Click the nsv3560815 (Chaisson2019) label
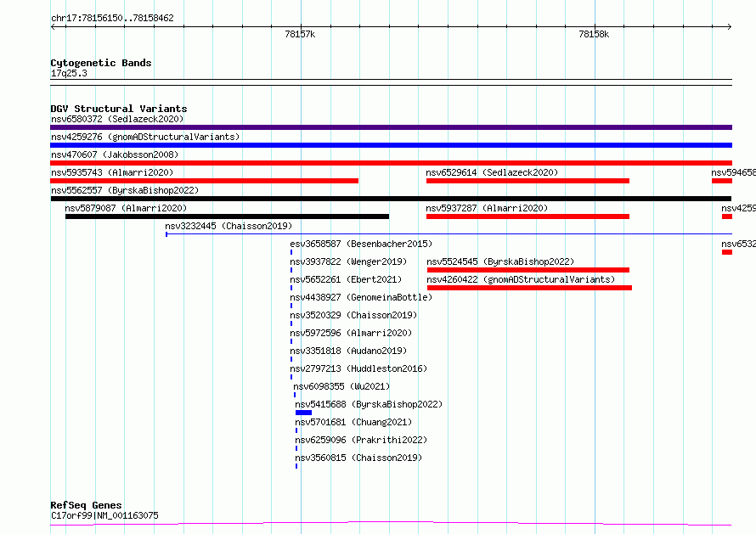Image resolution: width=756 pixels, height=534 pixels. pyautogui.click(x=358, y=458)
